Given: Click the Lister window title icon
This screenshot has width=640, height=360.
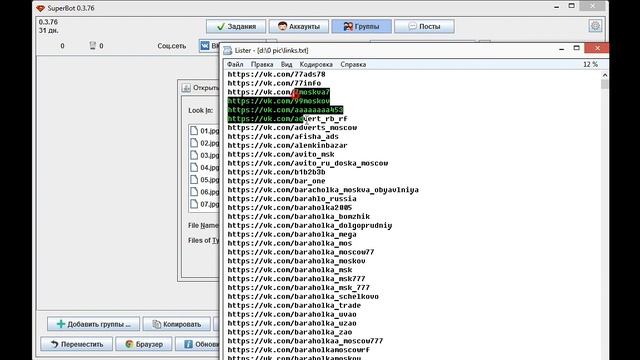Looking at the screenshot, I should 228,50.
